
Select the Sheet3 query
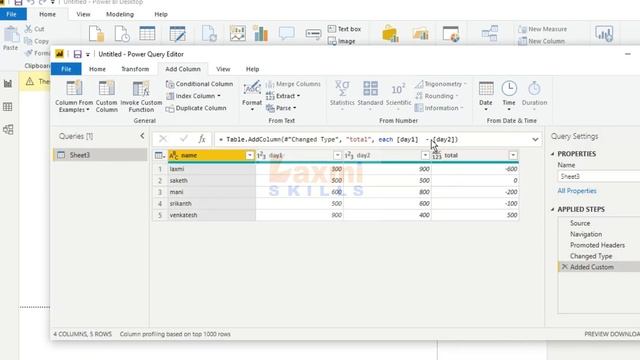[100, 155]
